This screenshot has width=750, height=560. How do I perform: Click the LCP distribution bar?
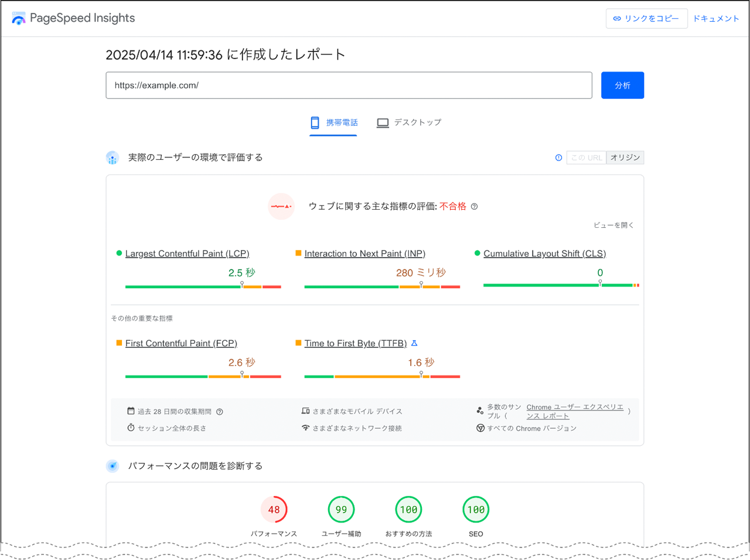click(x=203, y=286)
